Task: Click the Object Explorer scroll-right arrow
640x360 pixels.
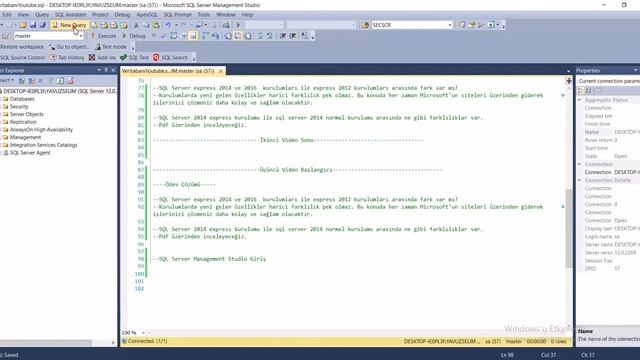Action: coord(113,342)
